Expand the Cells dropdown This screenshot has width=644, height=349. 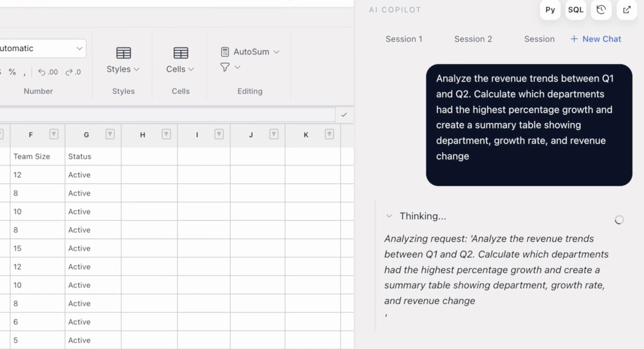[x=192, y=69]
